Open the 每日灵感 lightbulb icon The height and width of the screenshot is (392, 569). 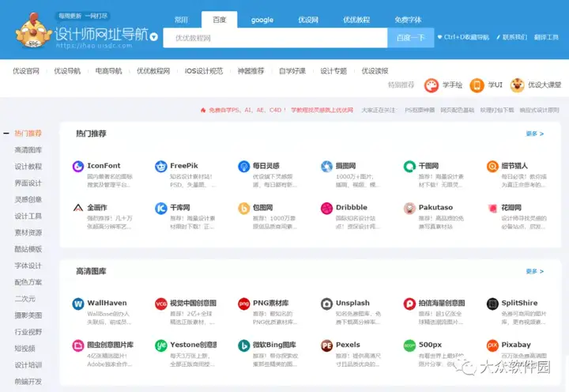tap(244, 166)
